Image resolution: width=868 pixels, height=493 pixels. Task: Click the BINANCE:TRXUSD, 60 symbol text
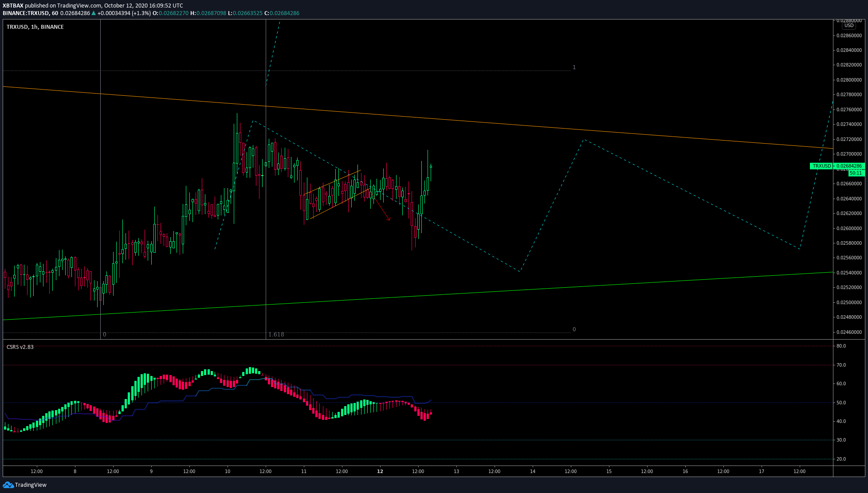click(x=30, y=13)
